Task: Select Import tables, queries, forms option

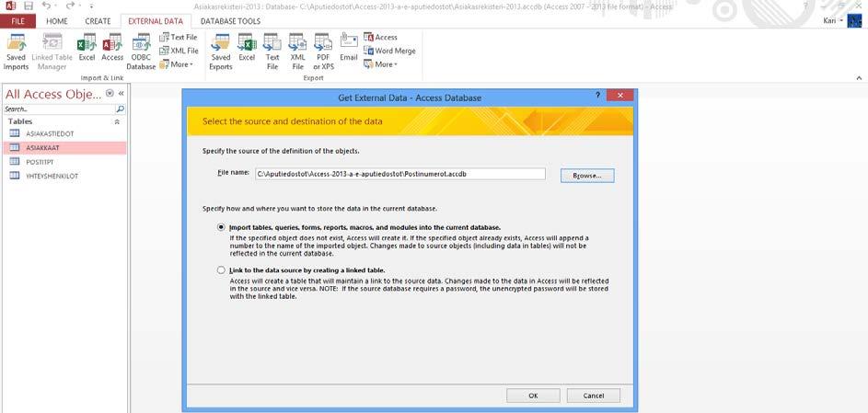Action: pos(222,227)
